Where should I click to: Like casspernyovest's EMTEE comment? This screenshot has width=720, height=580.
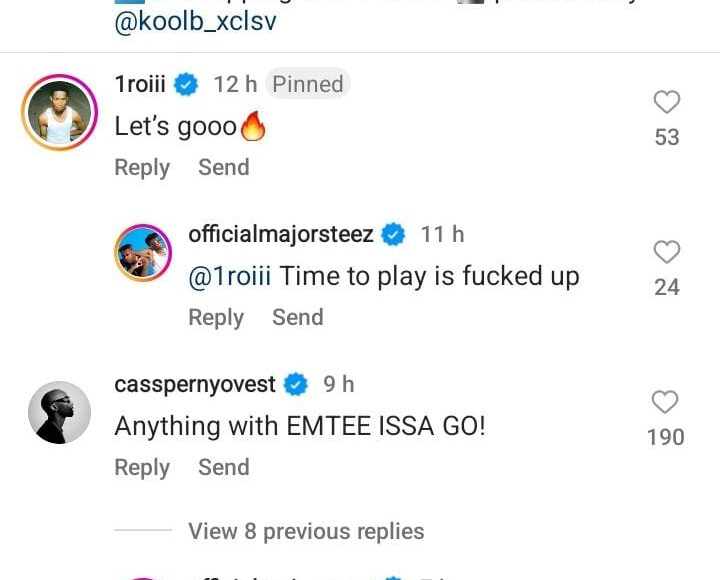(x=666, y=402)
